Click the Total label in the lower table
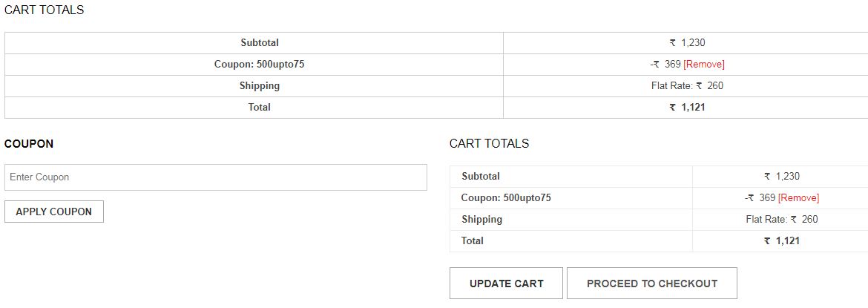This screenshot has height=308, width=868. coord(473,241)
